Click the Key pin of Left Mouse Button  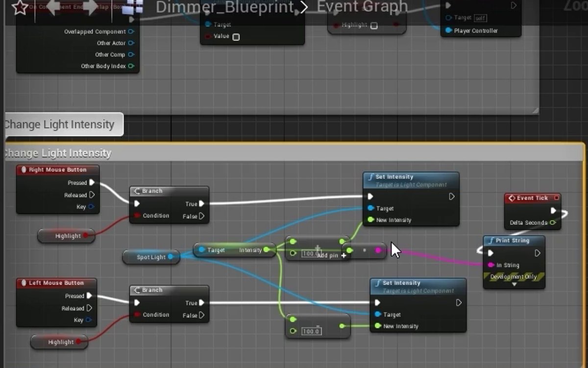coord(88,320)
